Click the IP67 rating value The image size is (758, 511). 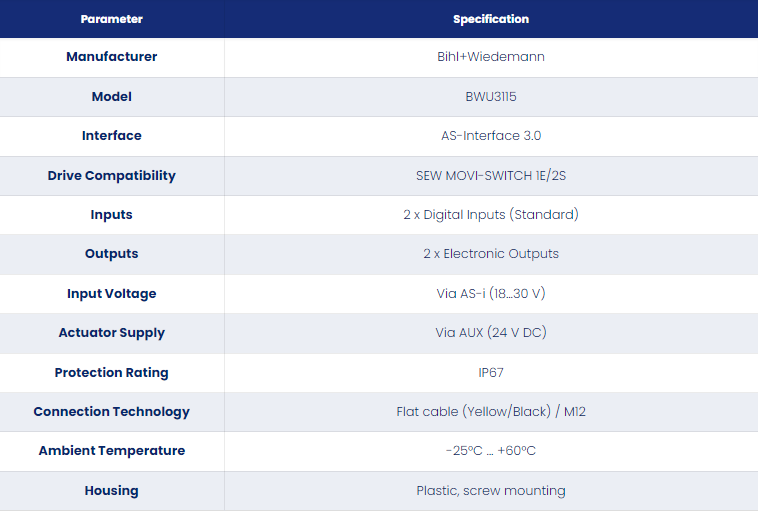click(x=491, y=373)
